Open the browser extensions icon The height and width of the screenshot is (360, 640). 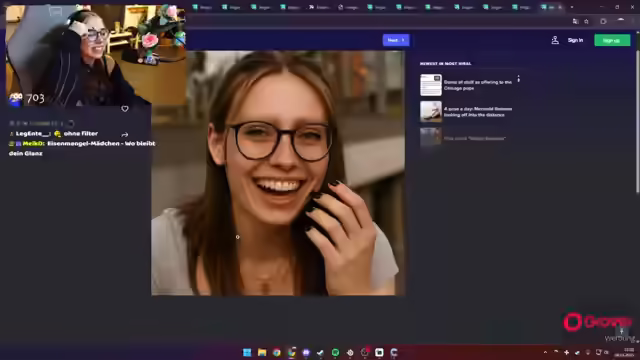[603, 21]
